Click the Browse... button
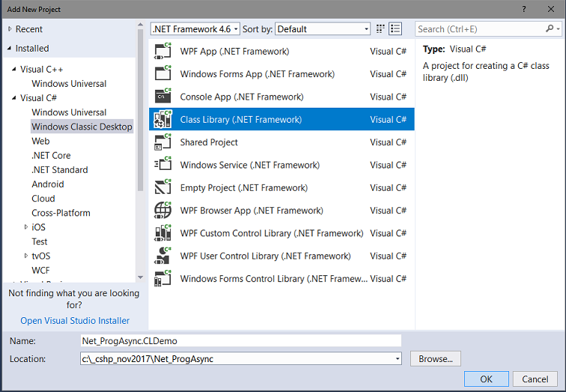The width and height of the screenshot is (566, 392). tap(435, 359)
